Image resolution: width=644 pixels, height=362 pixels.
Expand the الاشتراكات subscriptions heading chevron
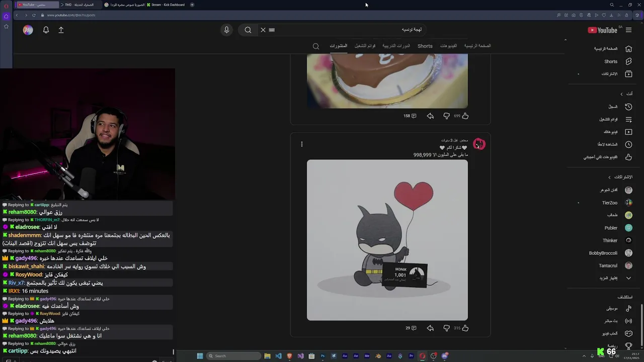(610, 177)
